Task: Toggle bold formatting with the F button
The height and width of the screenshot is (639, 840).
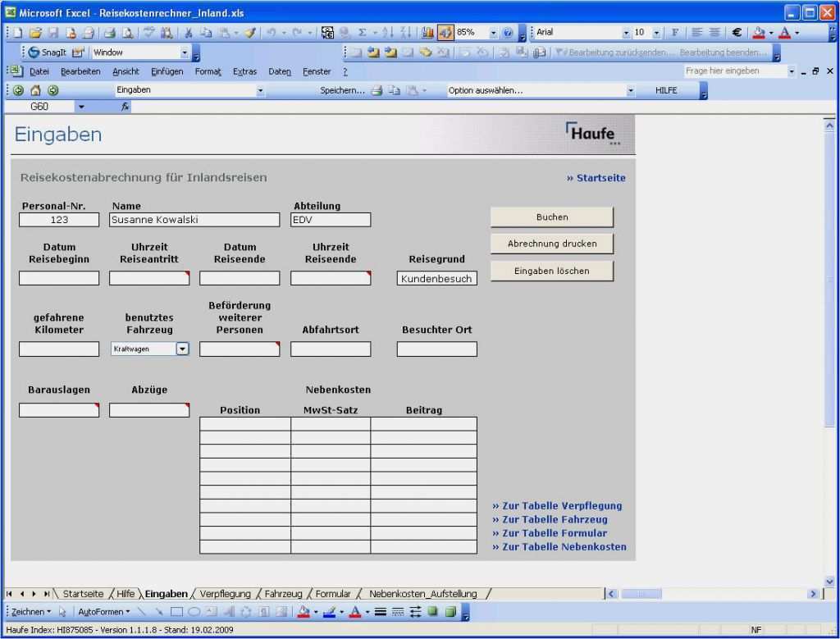Action: pyautogui.click(x=674, y=33)
